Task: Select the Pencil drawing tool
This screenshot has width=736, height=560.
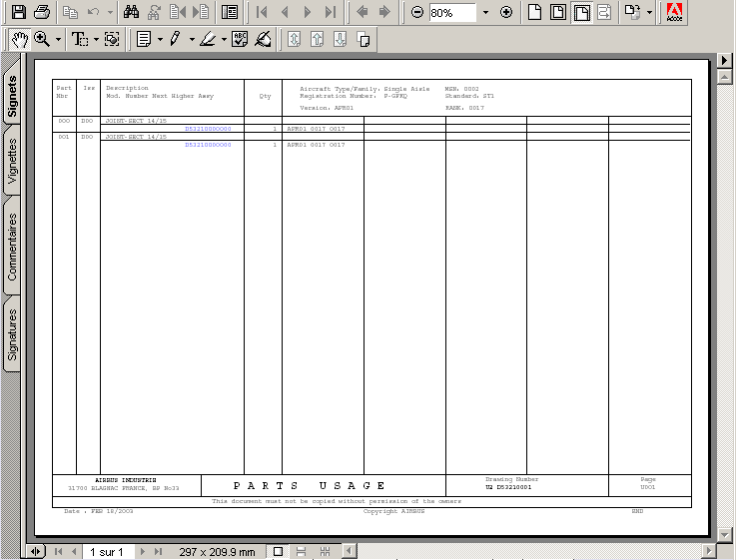Action: pyautogui.click(x=176, y=39)
